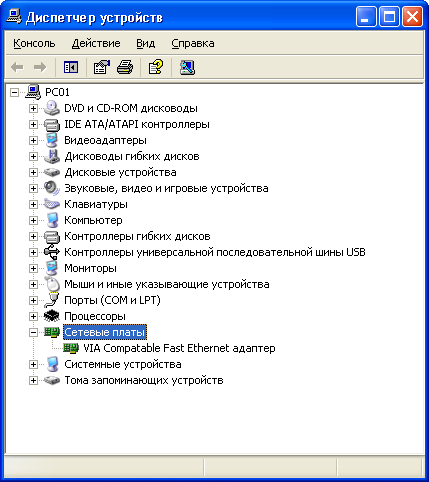
Task: Expand the Мониторы node
Action: [x=33, y=268]
